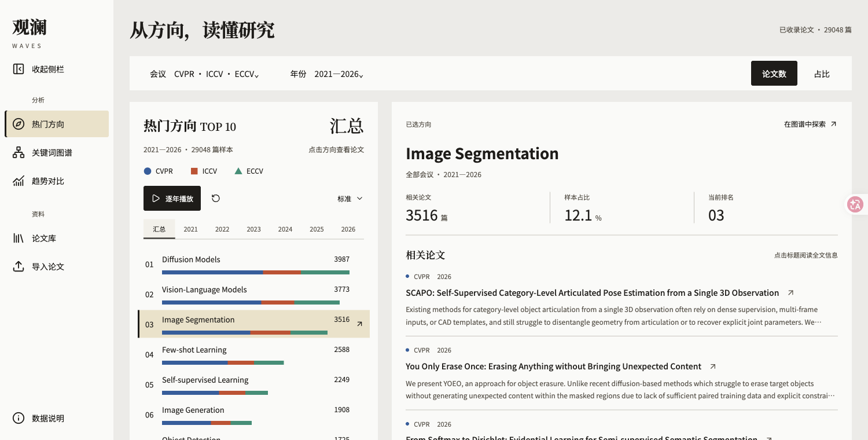Toggle ICCV legend series

pos(204,171)
